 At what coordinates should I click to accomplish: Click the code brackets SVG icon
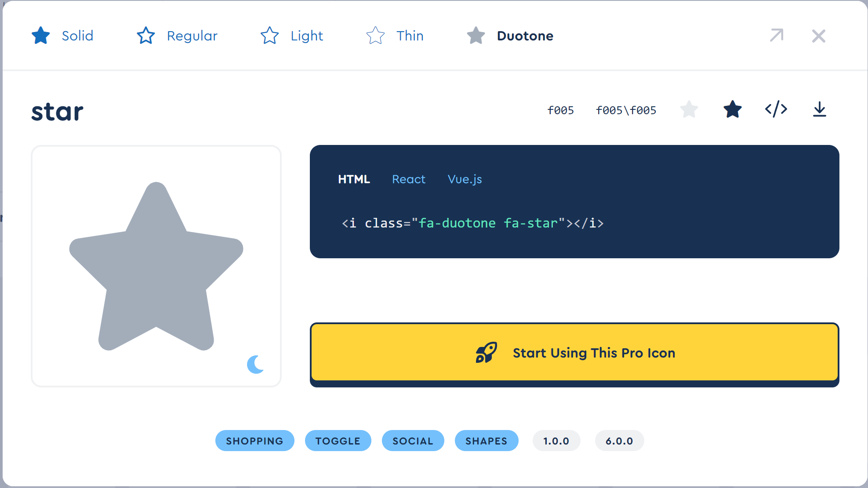pos(776,109)
